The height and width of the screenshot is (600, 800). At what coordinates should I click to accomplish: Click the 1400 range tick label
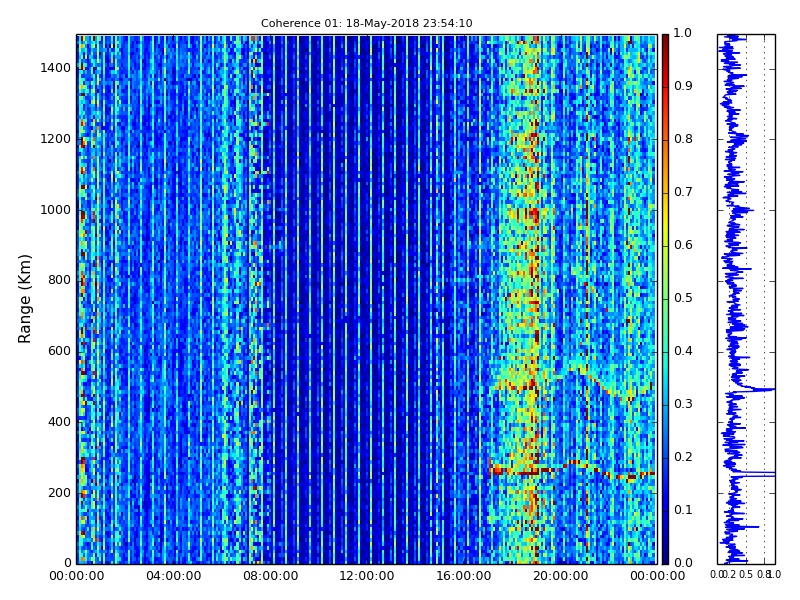(56, 68)
